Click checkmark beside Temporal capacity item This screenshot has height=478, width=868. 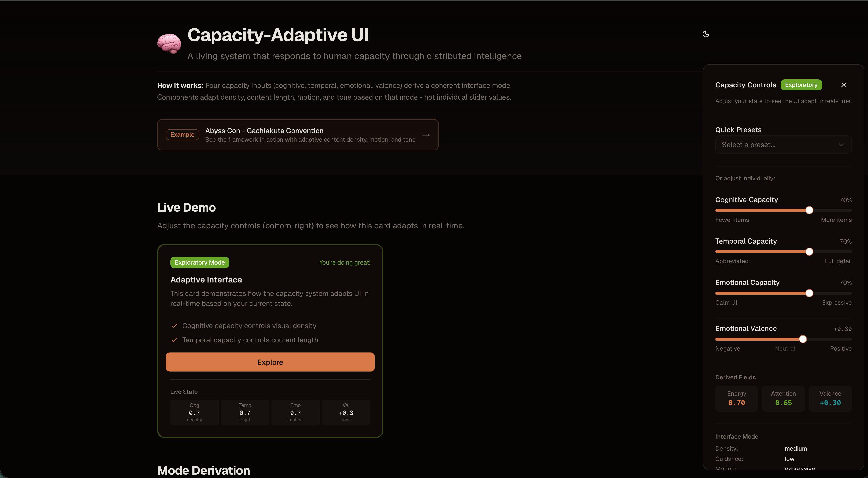click(174, 340)
